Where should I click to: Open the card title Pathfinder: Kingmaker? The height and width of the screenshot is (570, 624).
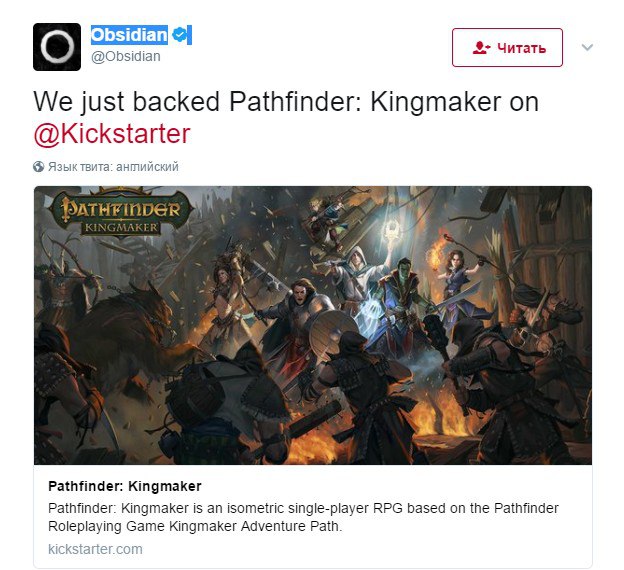click(x=125, y=486)
